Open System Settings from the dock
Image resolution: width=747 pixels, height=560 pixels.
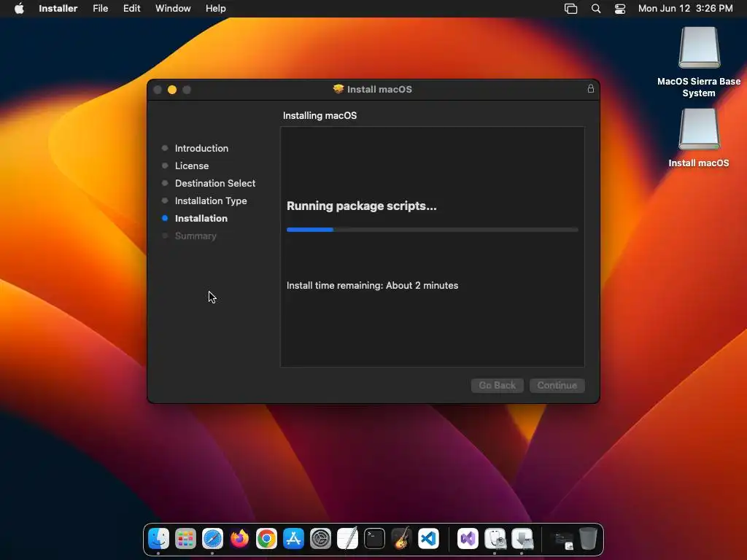pyautogui.click(x=321, y=539)
